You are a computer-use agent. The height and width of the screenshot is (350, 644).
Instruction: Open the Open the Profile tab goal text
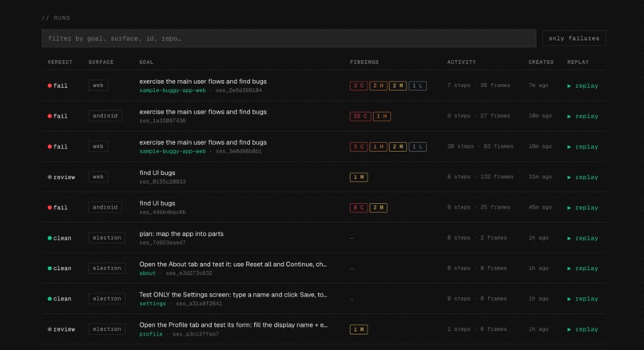coord(233,325)
